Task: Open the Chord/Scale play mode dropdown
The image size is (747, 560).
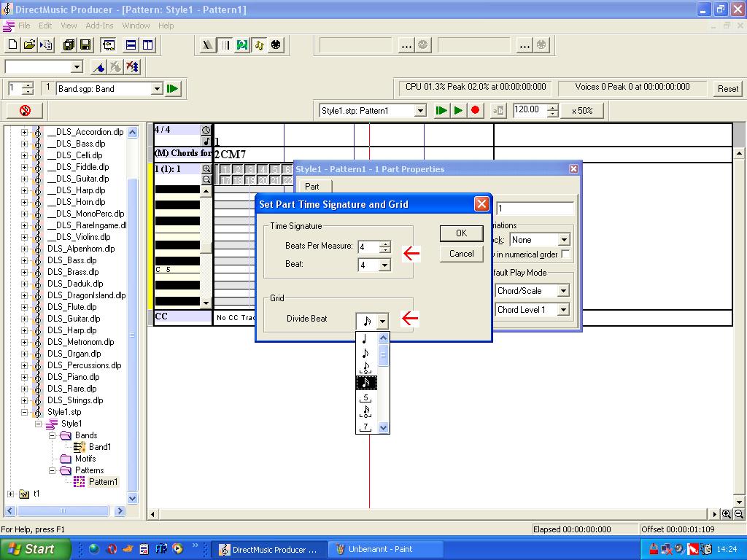Action: click(563, 291)
